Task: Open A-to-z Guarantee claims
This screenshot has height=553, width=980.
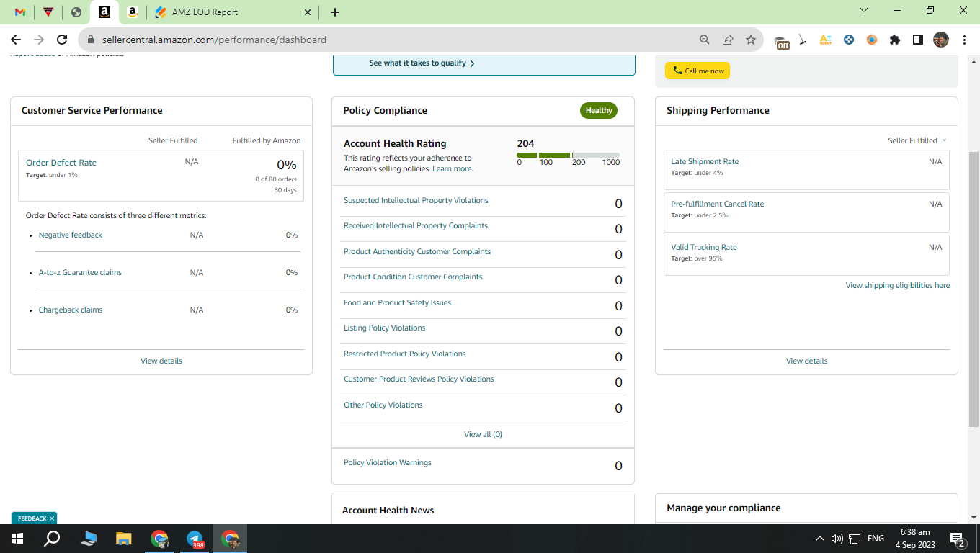Action: pos(80,272)
